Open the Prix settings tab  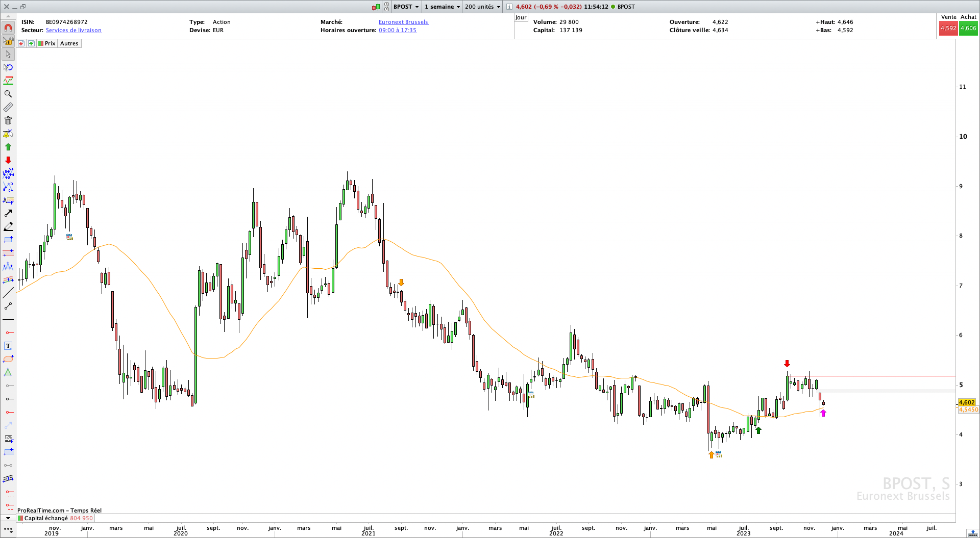[47, 43]
